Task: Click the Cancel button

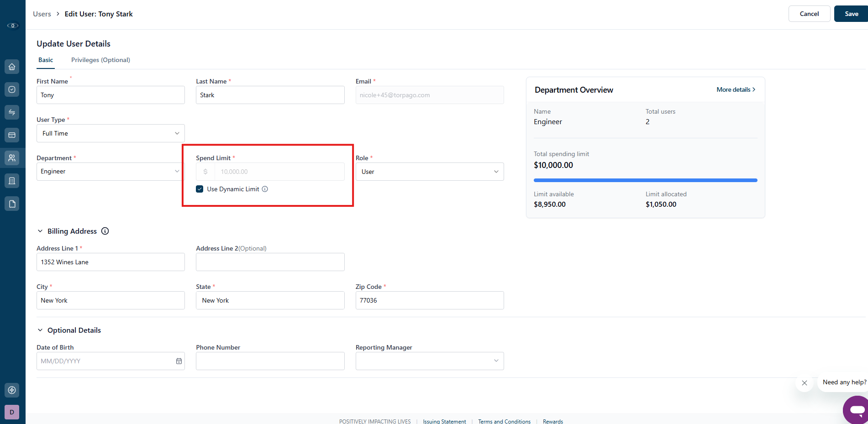Action: point(809,14)
